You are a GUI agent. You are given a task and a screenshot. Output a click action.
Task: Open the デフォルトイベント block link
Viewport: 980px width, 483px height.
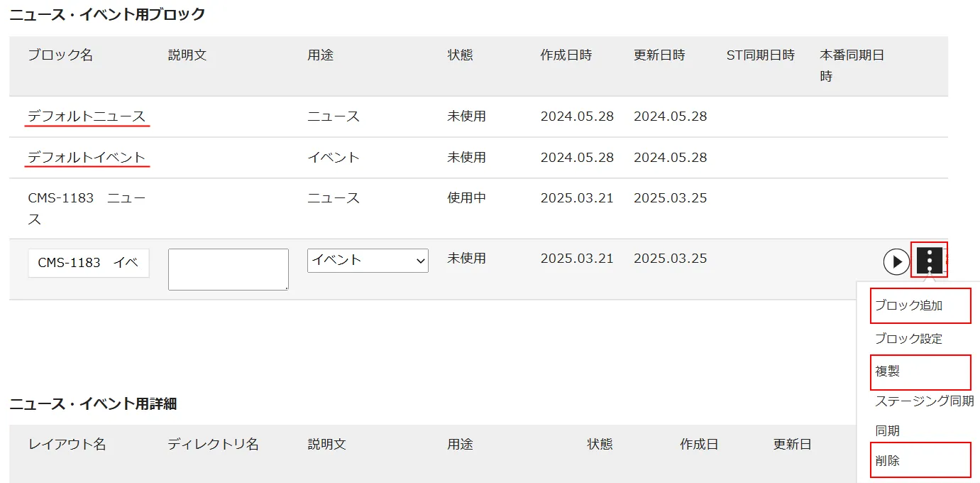click(87, 158)
